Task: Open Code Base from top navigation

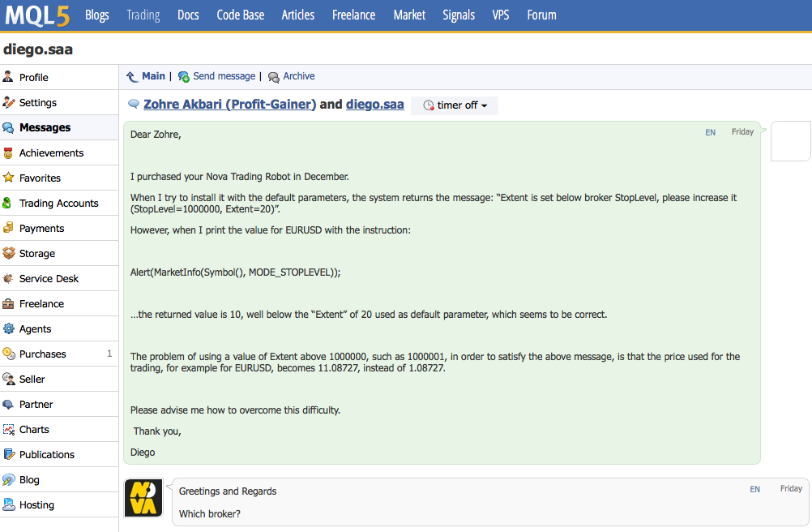Action: pyautogui.click(x=241, y=15)
